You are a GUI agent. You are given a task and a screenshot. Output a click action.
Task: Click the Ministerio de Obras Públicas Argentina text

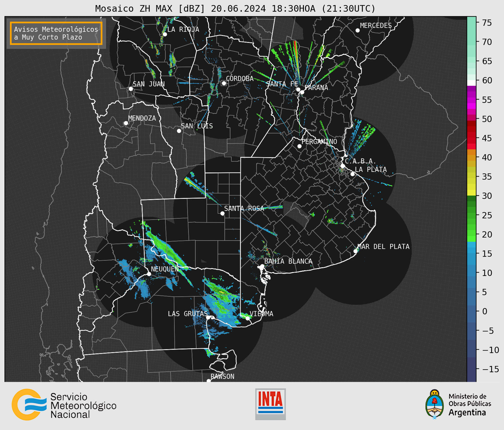tap(470, 405)
